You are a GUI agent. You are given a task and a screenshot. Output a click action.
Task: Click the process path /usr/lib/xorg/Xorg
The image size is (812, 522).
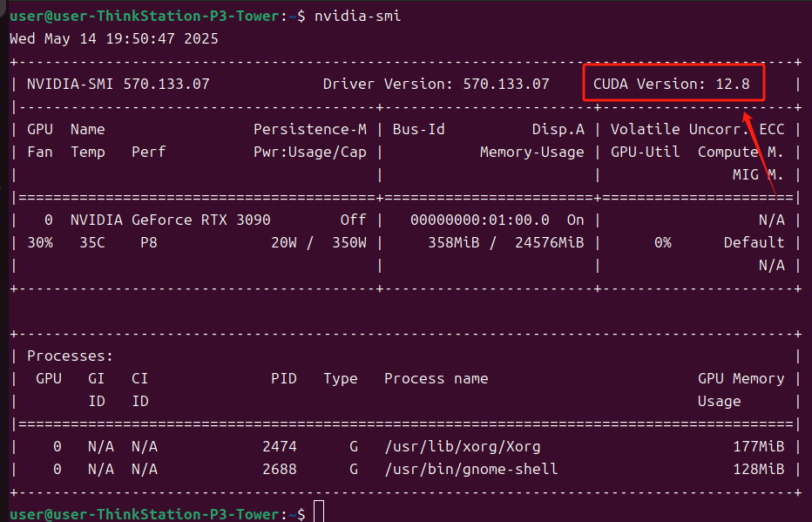[463, 447]
